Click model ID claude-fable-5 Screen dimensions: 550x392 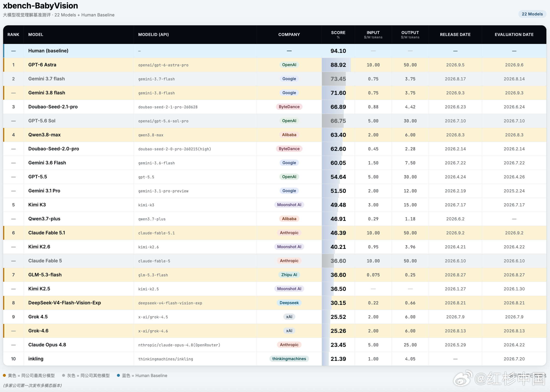tap(154, 261)
